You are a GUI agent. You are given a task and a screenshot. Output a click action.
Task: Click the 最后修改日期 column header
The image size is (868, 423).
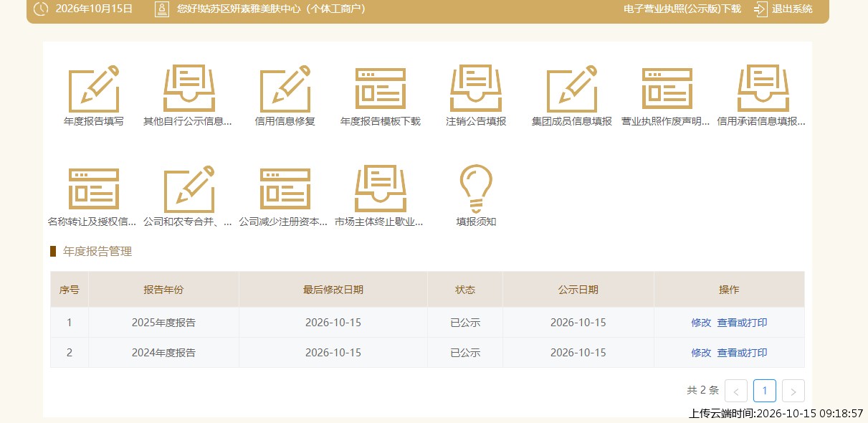(333, 290)
